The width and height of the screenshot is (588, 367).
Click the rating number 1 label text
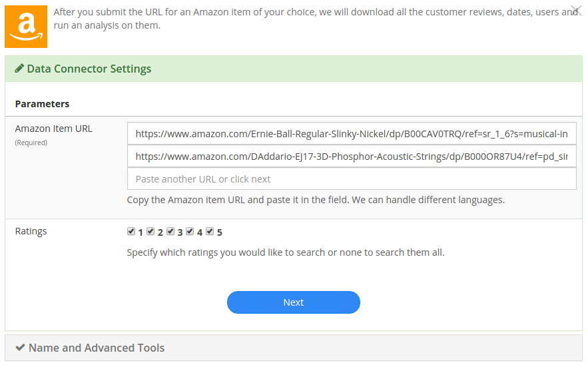141,232
